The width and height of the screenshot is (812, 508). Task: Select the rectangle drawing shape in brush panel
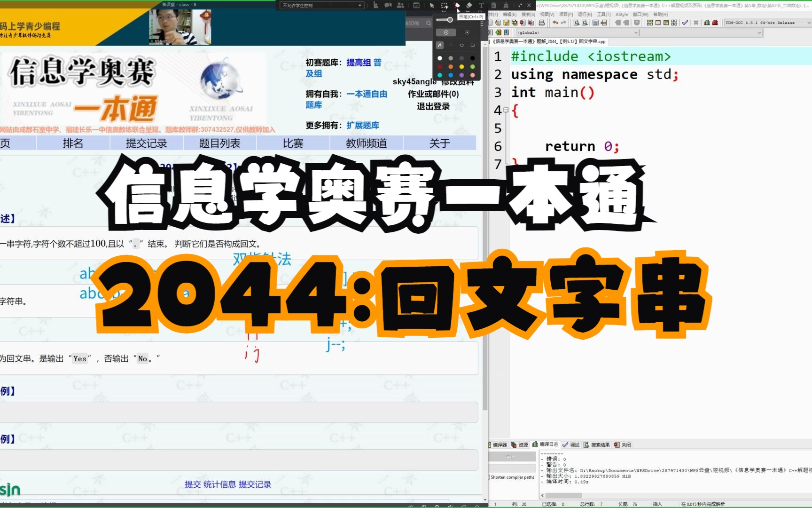click(x=473, y=45)
